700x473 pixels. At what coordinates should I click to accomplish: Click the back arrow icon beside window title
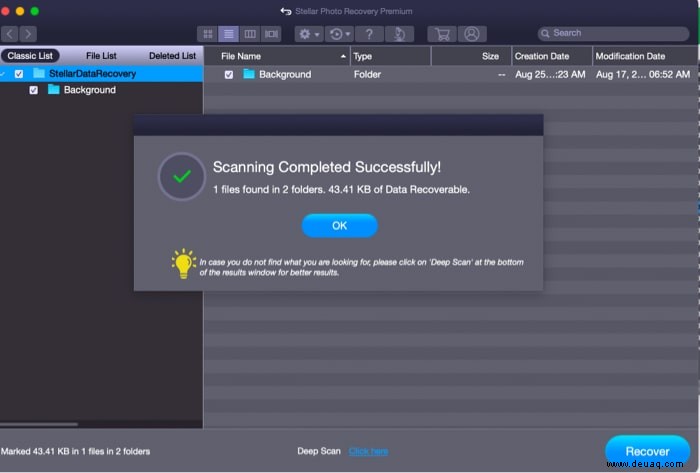coord(286,11)
